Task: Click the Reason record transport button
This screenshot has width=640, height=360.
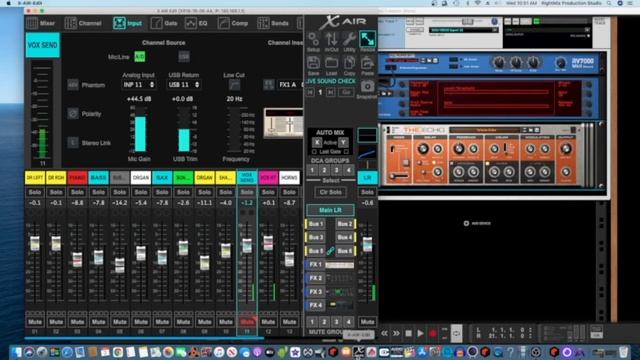Action: point(432,333)
